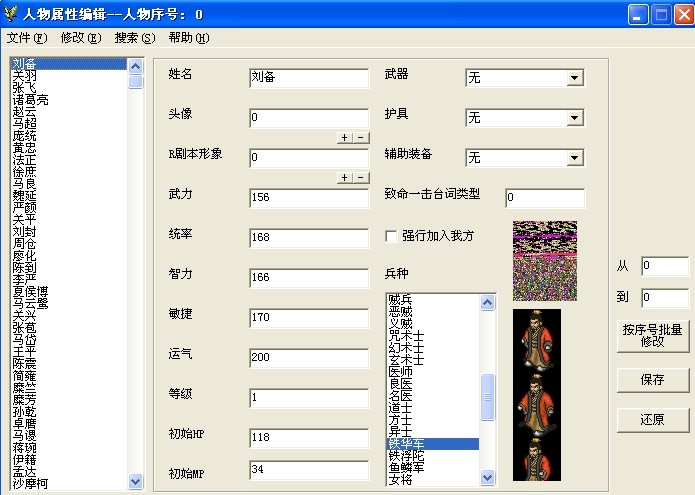Enable the 强行加入我方 checkbox
The width and height of the screenshot is (695, 495).
(x=393, y=236)
